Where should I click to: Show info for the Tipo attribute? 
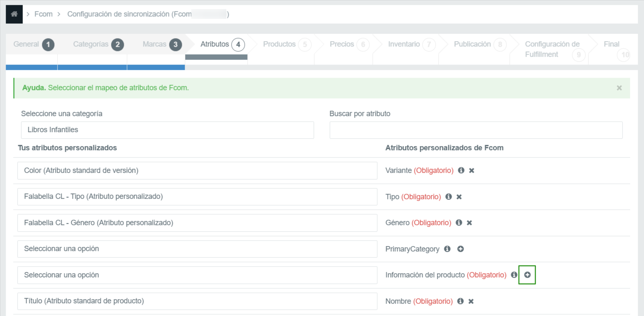pyautogui.click(x=449, y=197)
